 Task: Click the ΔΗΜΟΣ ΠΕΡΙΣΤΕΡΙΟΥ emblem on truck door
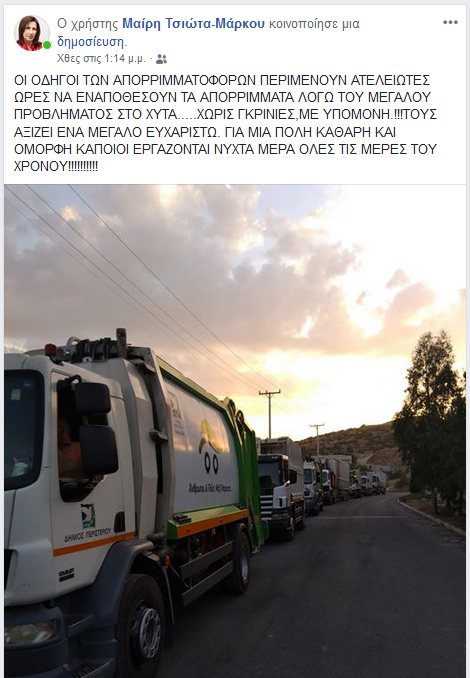(88, 516)
